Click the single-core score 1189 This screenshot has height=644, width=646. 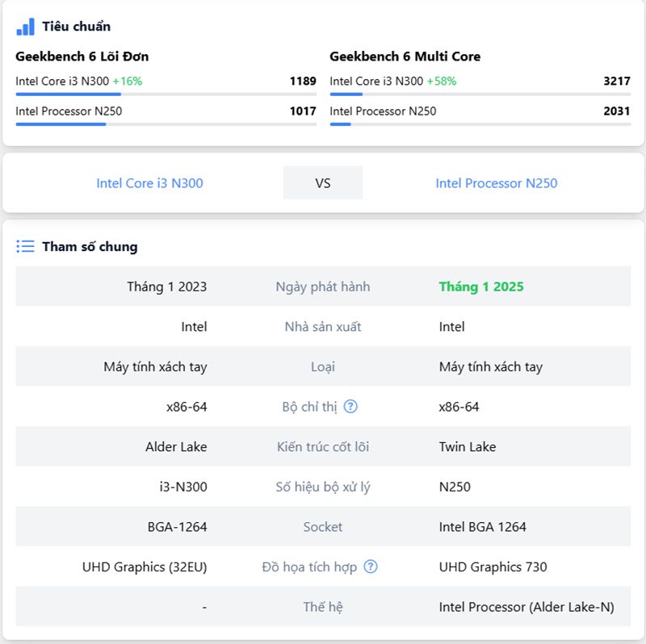(x=303, y=81)
